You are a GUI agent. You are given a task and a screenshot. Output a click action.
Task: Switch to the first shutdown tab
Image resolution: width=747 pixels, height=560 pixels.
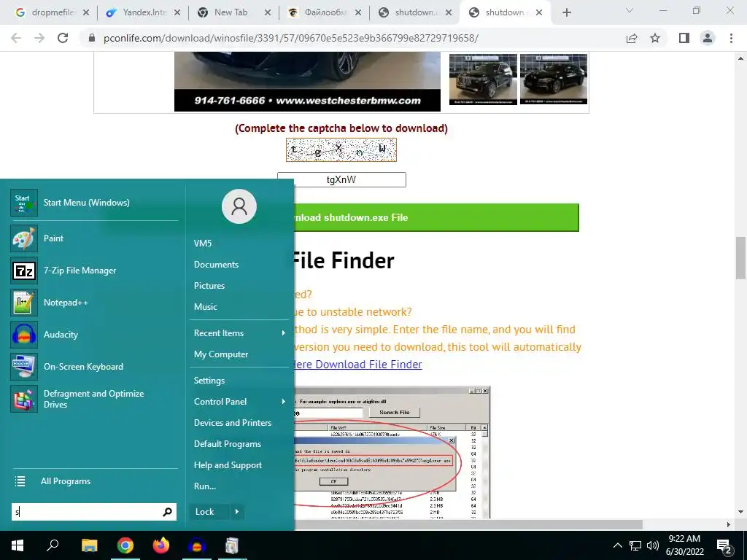click(x=414, y=13)
